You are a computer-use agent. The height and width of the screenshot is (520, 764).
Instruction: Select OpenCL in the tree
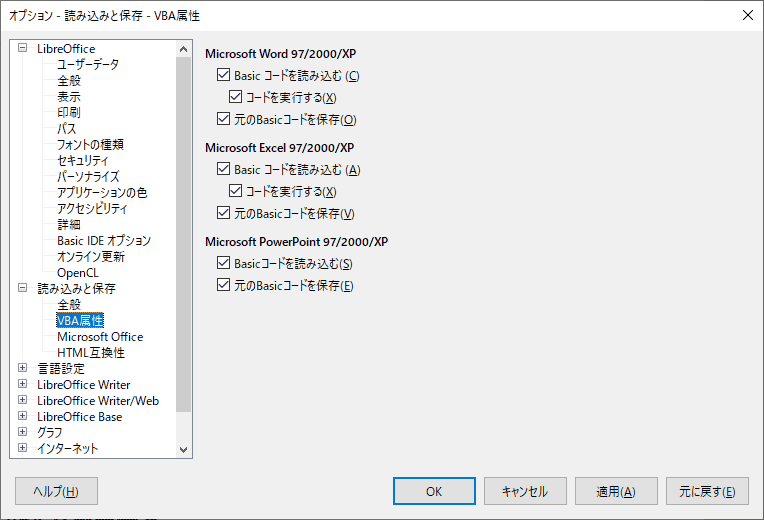click(77, 272)
